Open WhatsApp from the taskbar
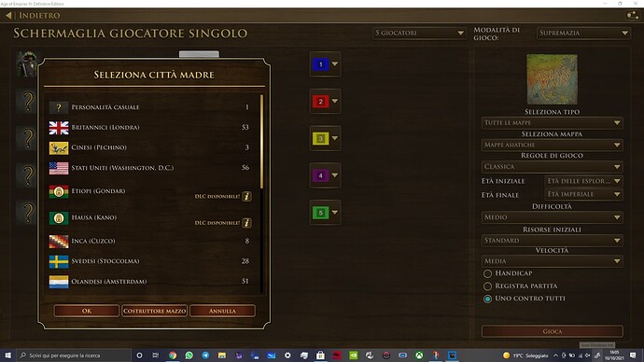Image resolution: width=644 pixels, height=362 pixels. [x=189, y=355]
